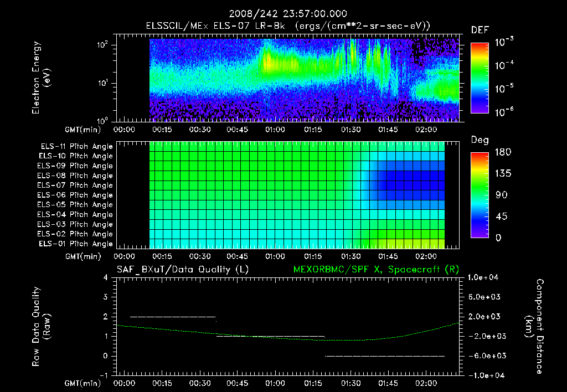Image resolution: width=567 pixels, height=392 pixels.
Task: Click the 10^-3 value on DEF scale
Action: (504, 42)
